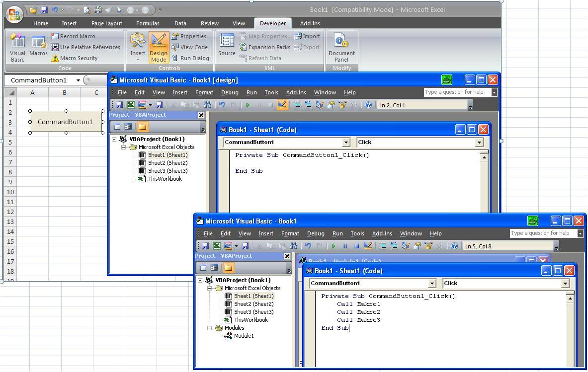
Task: Save from the Excel quick access toolbar
Action: (x=44, y=10)
